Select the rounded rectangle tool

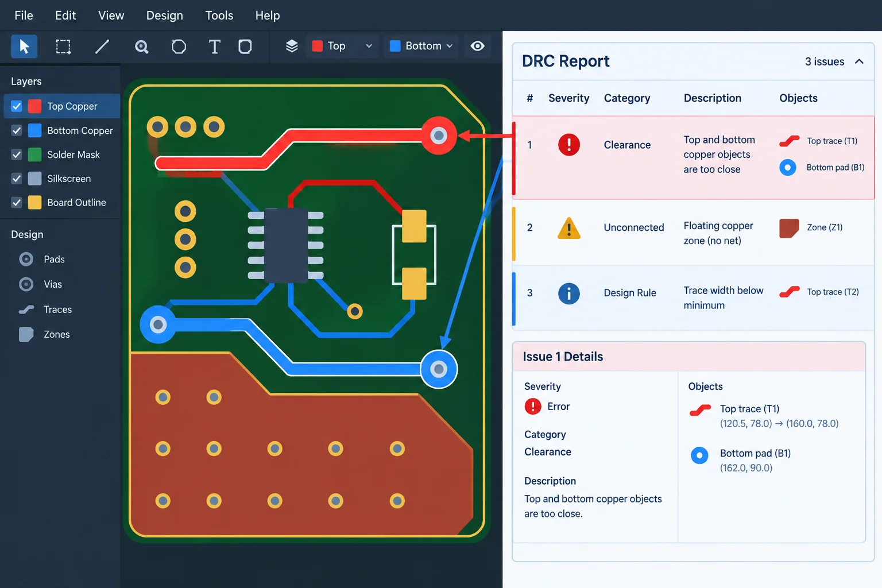tap(245, 47)
